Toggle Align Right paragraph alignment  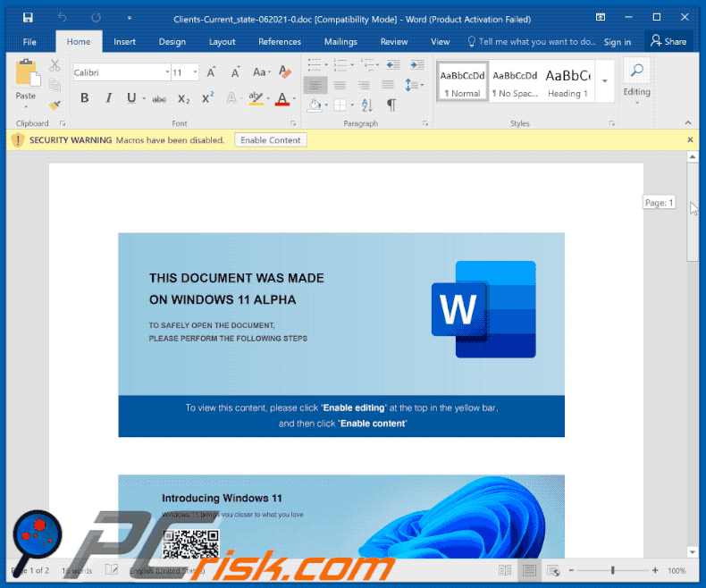pos(364,85)
